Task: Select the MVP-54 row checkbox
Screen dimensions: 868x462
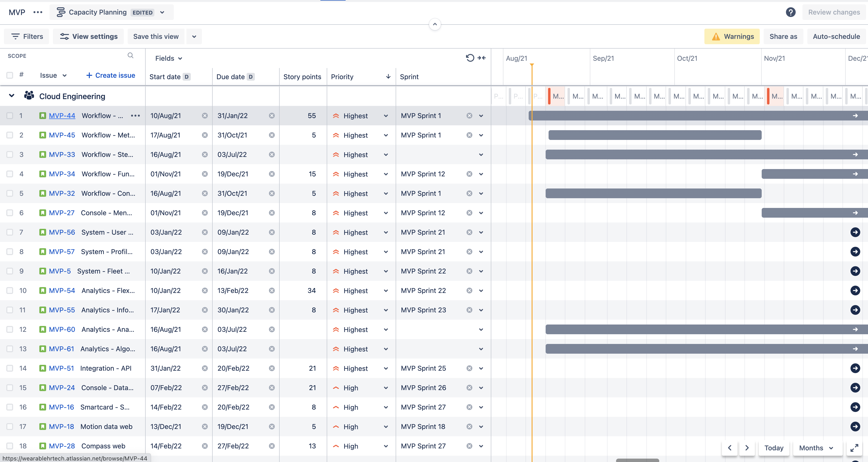Action: point(10,291)
